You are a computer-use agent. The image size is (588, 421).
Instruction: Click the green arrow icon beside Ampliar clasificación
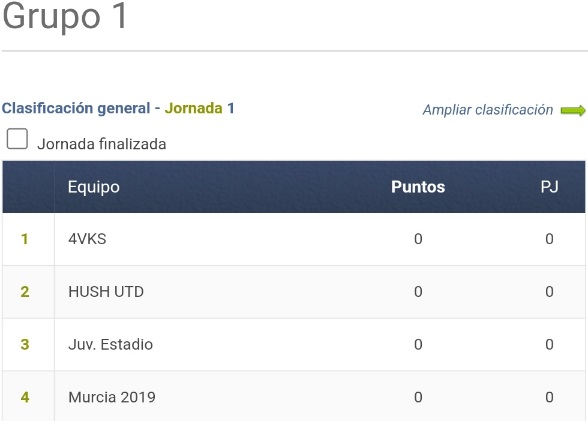click(x=573, y=111)
